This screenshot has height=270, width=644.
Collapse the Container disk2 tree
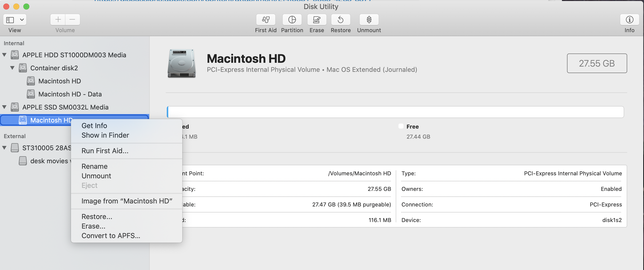coord(12,68)
